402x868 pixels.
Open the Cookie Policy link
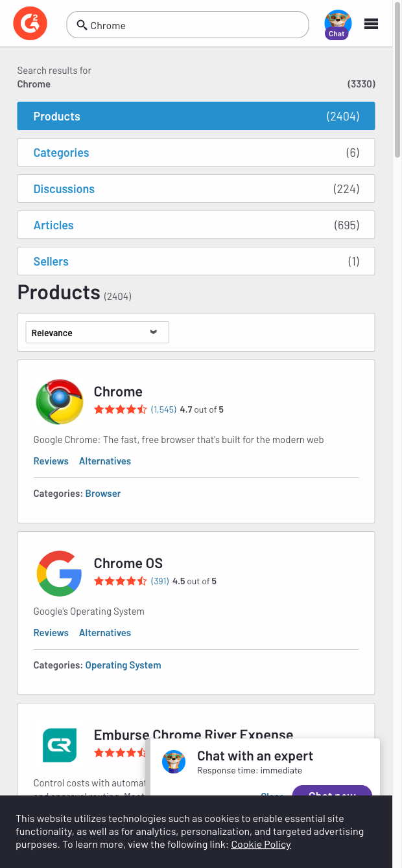point(260,844)
